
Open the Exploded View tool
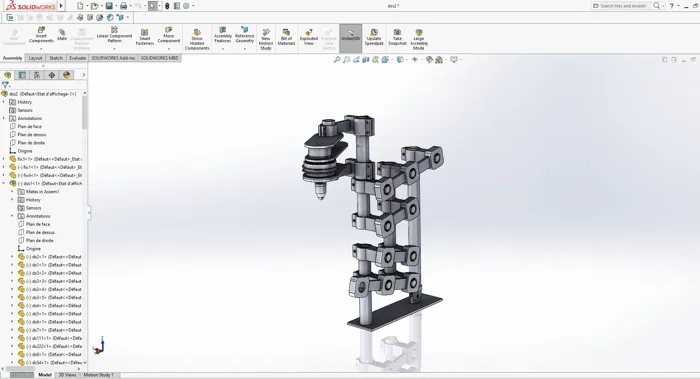click(308, 37)
